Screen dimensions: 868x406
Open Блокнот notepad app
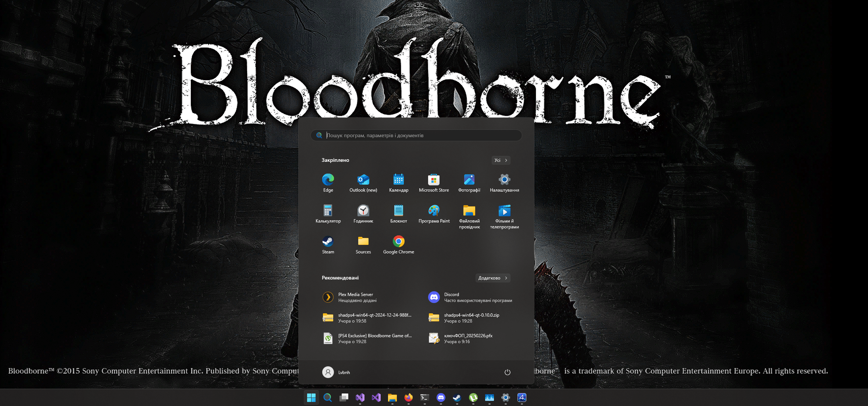click(399, 214)
